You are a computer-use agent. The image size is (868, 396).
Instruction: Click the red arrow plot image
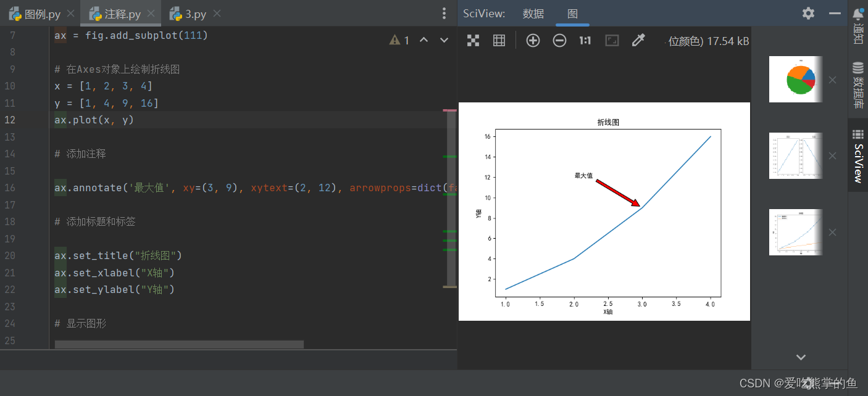(604, 212)
